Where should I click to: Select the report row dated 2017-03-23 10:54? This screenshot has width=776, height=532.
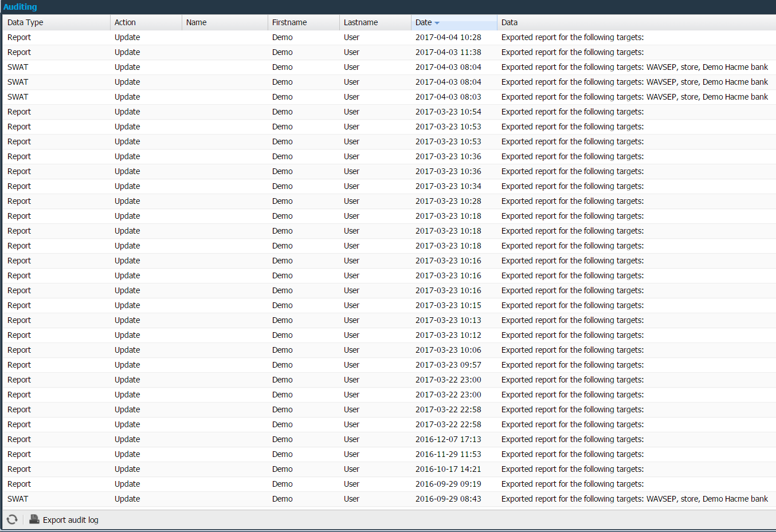pyautogui.click(x=448, y=112)
